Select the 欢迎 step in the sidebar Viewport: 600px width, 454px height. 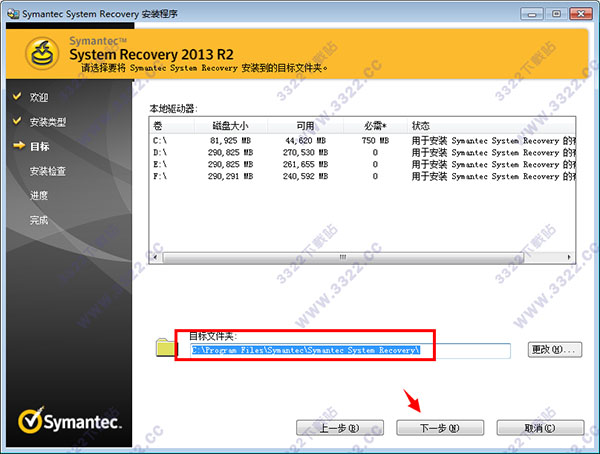pyautogui.click(x=39, y=97)
